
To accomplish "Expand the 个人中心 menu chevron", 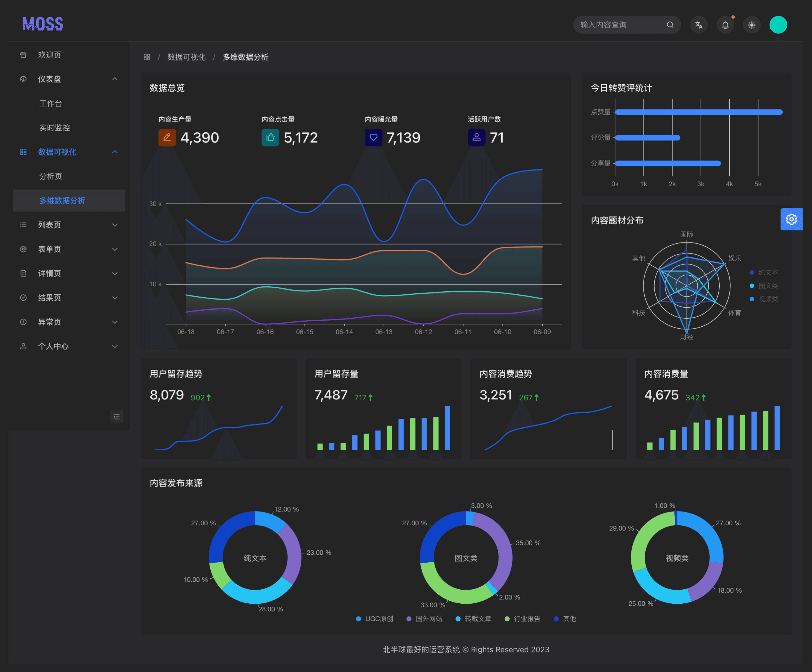I will [115, 346].
